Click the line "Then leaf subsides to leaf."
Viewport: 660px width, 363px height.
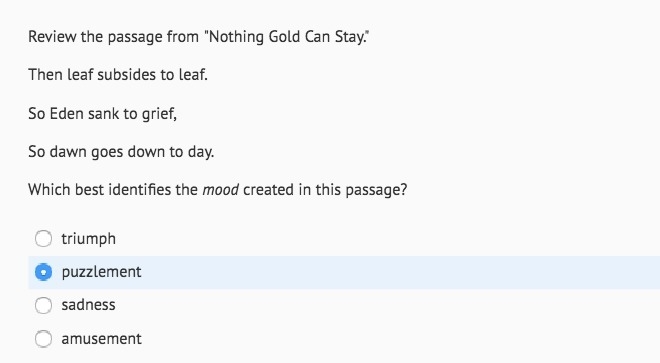pyautogui.click(x=118, y=75)
